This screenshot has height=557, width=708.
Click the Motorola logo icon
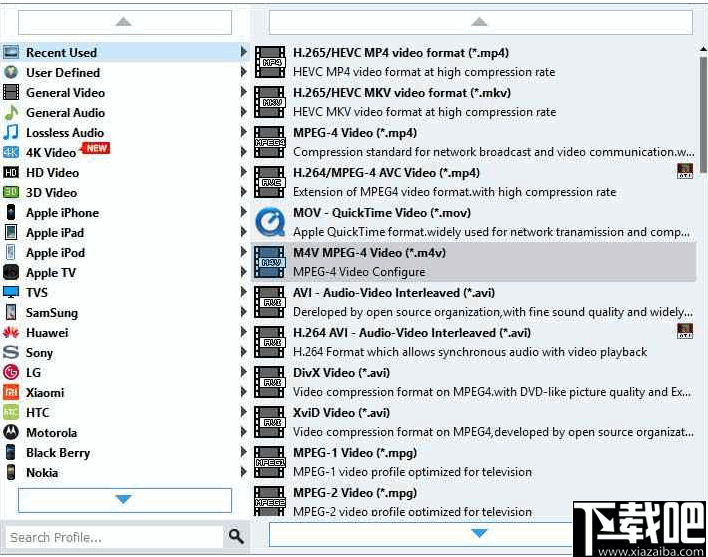point(11,432)
